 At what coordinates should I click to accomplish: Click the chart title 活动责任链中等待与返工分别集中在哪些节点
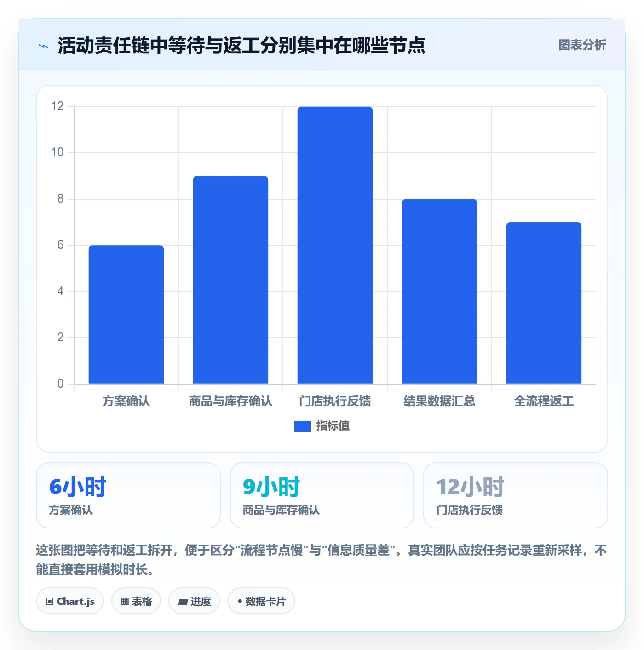tap(241, 46)
